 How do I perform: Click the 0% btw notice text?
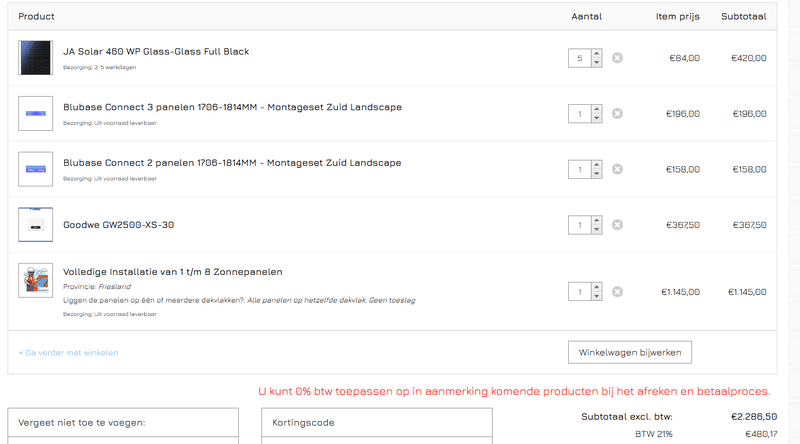pos(514,391)
